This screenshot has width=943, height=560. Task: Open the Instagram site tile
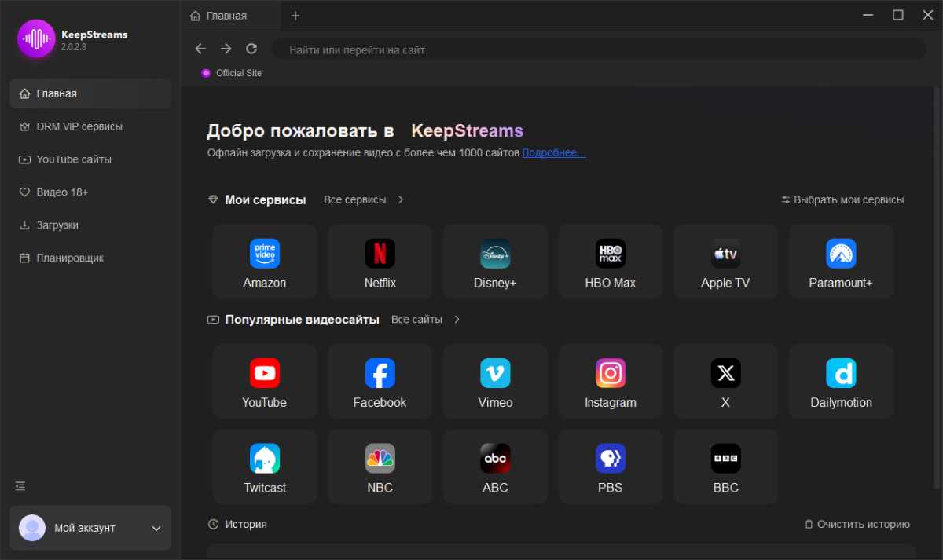[x=611, y=381]
